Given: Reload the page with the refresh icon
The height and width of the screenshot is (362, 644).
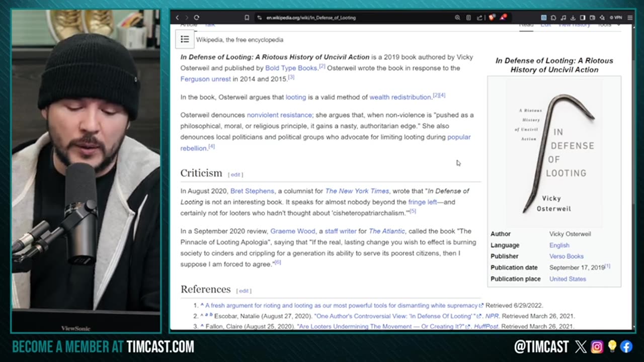Looking at the screenshot, I should [196, 18].
